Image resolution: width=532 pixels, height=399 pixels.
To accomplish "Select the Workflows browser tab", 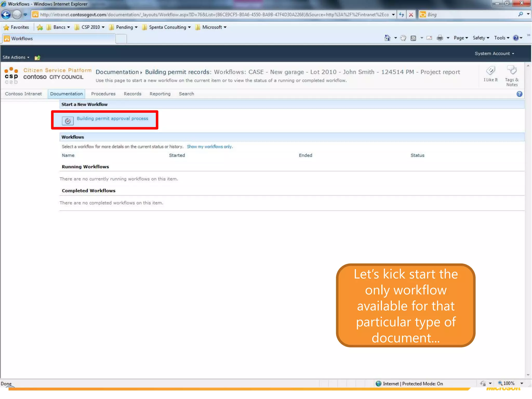I will [58, 38].
